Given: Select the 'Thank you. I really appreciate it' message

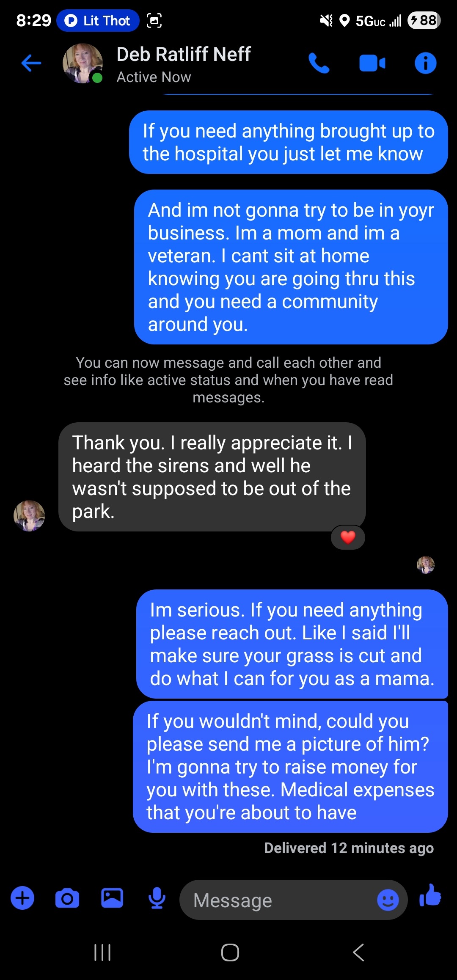Looking at the screenshot, I should [x=212, y=476].
